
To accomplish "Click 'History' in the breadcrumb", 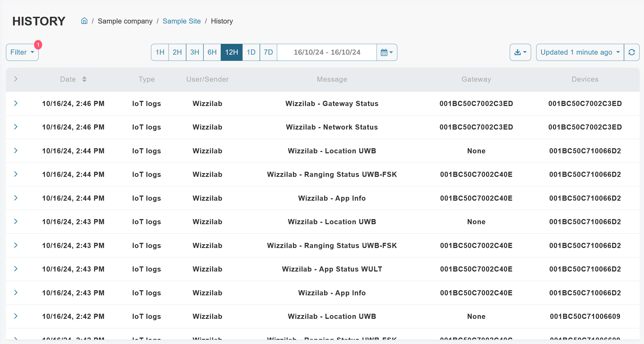I will [x=222, y=21].
